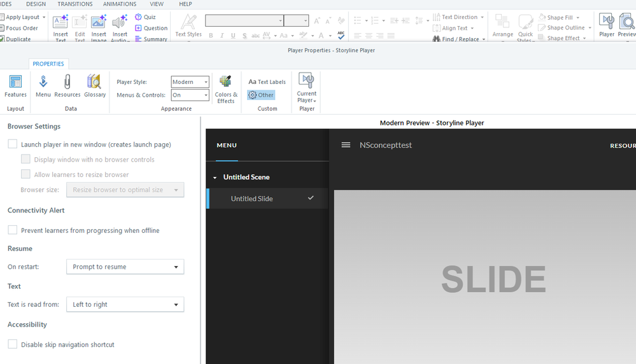Open the Text is read from dropdown
The image size is (636, 364).
125,304
